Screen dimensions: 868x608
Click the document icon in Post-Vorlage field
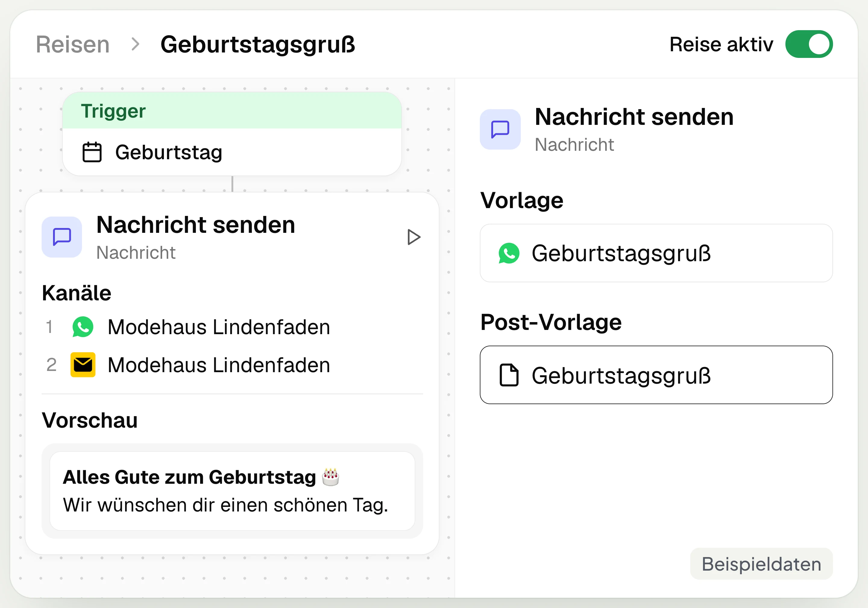coord(509,375)
